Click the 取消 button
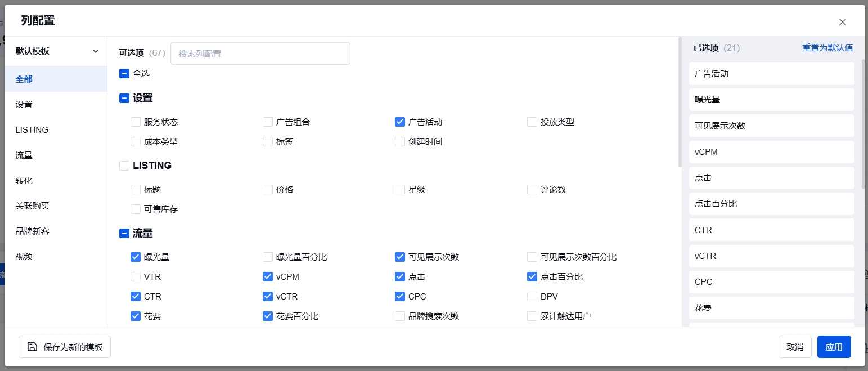Image resolution: width=868 pixels, height=371 pixels. pos(795,347)
